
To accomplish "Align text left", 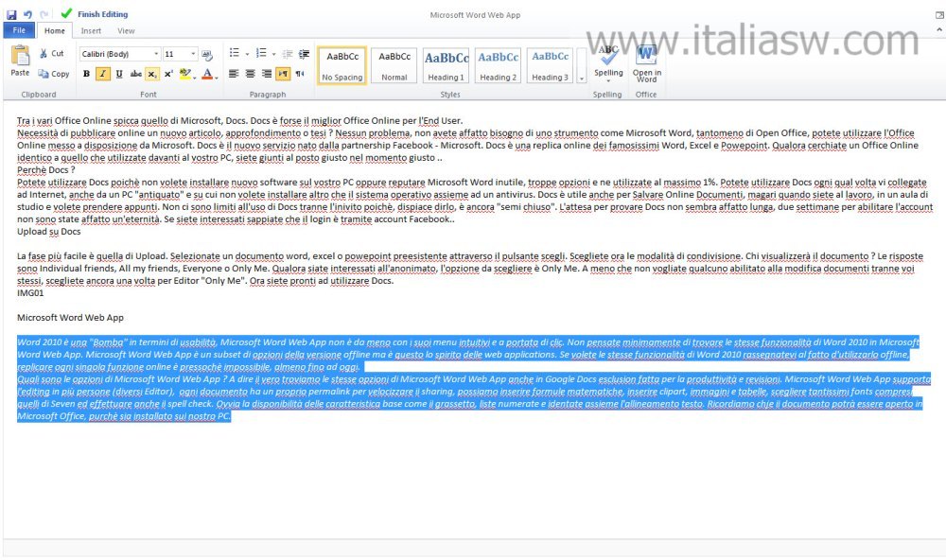I will [234, 74].
